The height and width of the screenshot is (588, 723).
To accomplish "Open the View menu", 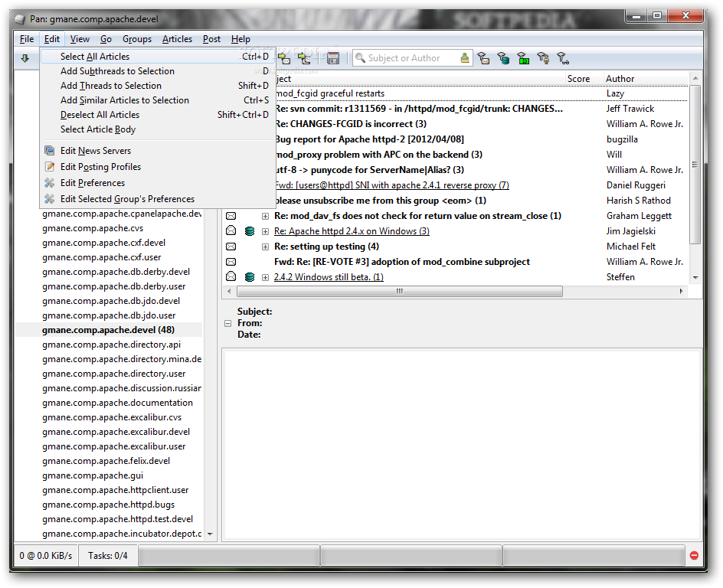I will 80,39.
